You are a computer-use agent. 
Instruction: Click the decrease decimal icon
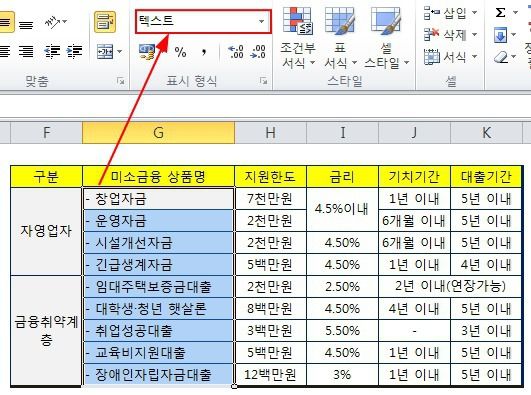258,51
